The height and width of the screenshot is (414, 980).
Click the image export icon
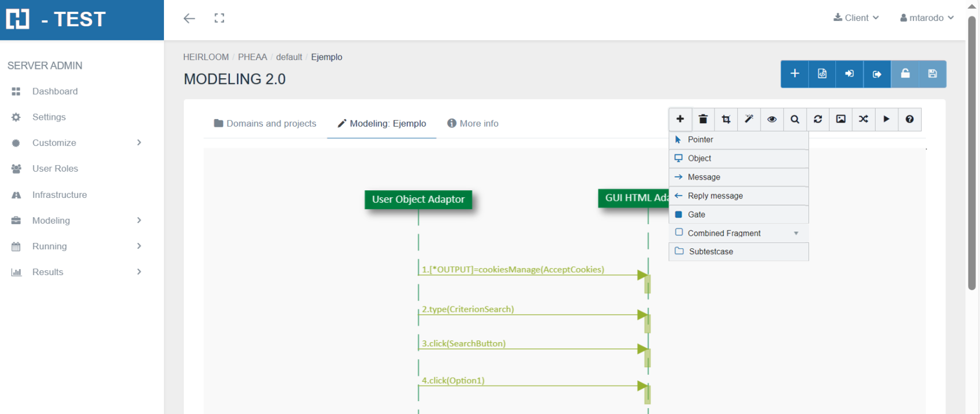[841, 119]
